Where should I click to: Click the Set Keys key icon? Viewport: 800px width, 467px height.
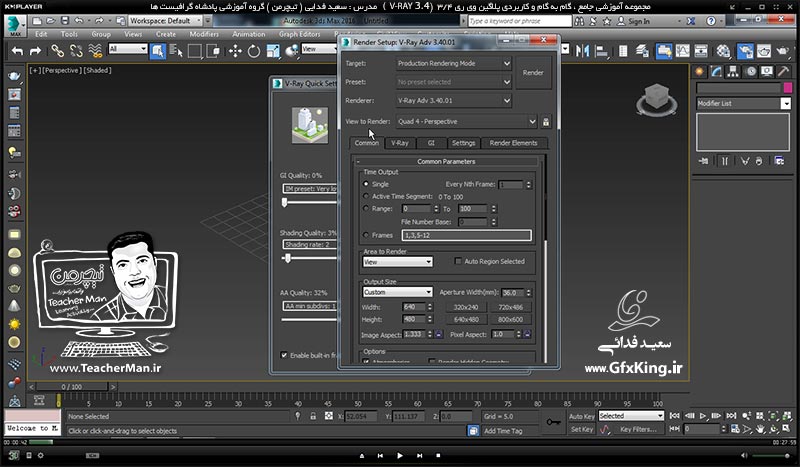click(554, 422)
